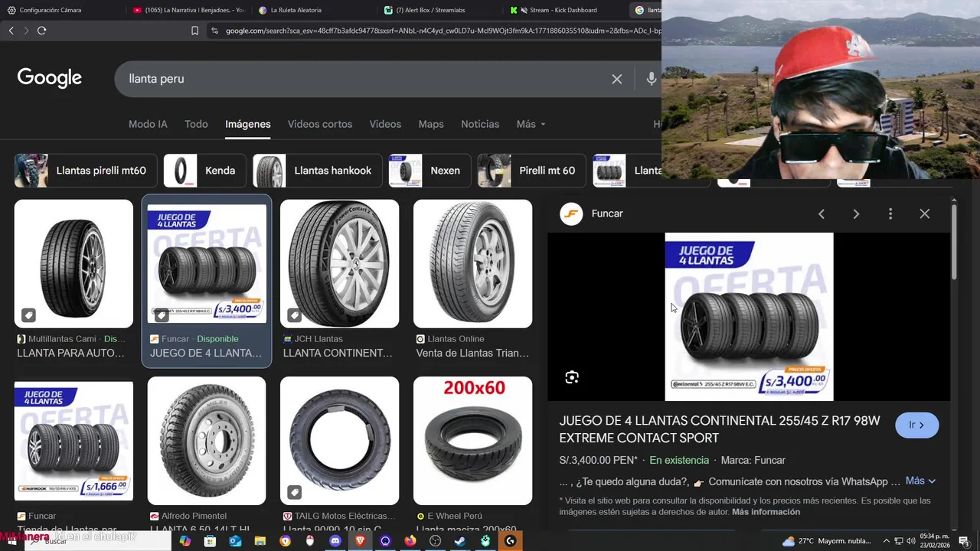Open Microsoft Store from the taskbar
This screenshot has height=551, width=980.
click(210, 541)
